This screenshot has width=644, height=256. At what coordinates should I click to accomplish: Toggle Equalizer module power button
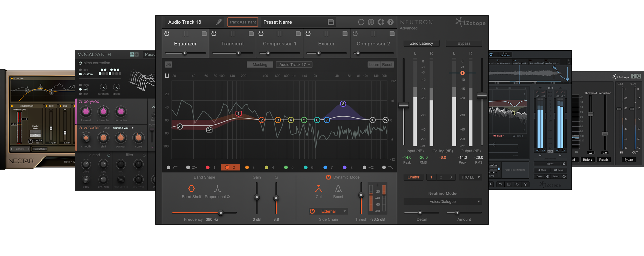(167, 34)
